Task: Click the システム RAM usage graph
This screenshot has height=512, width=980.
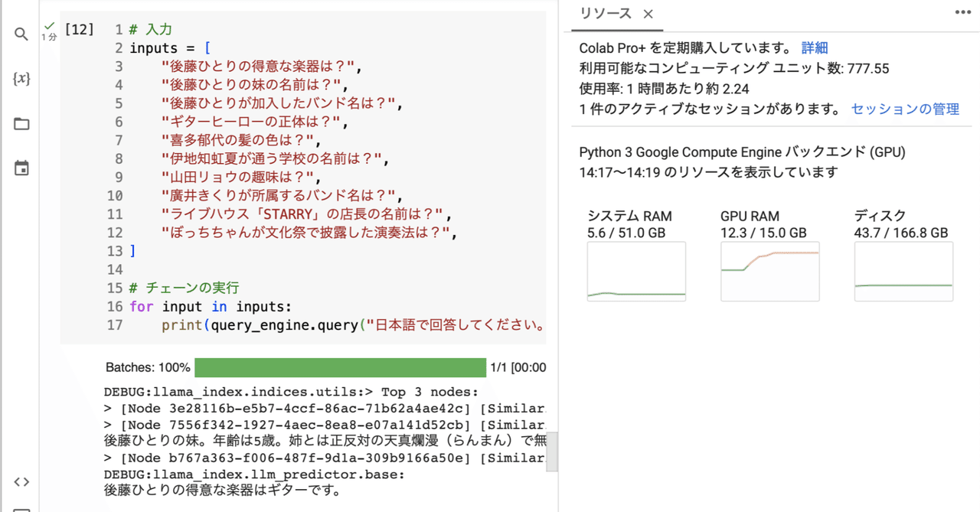Action: point(636,272)
